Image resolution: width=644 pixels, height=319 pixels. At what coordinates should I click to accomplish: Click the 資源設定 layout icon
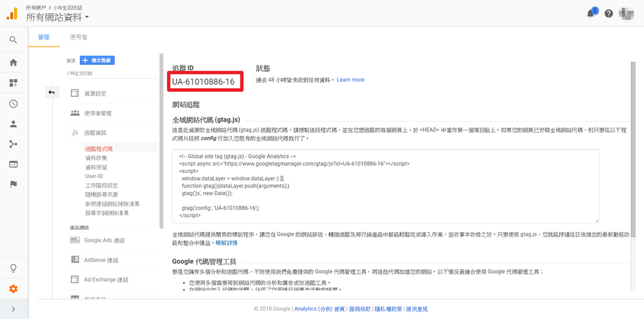tap(75, 93)
